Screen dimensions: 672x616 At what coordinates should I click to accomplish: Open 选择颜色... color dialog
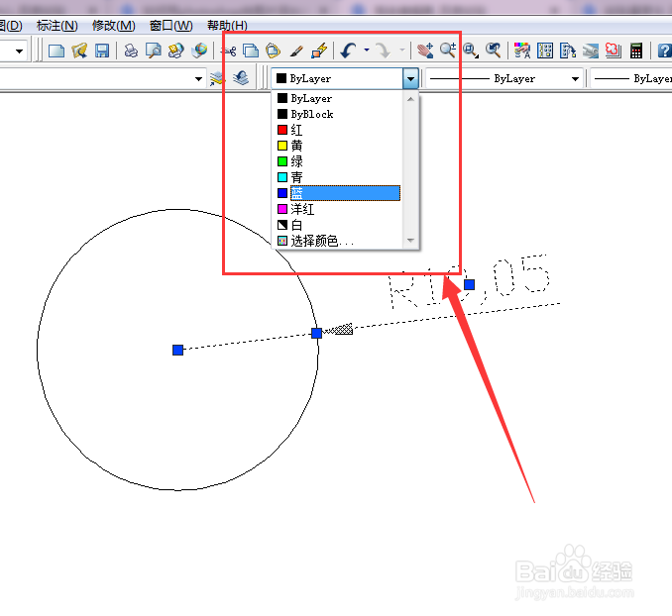[339, 241]
